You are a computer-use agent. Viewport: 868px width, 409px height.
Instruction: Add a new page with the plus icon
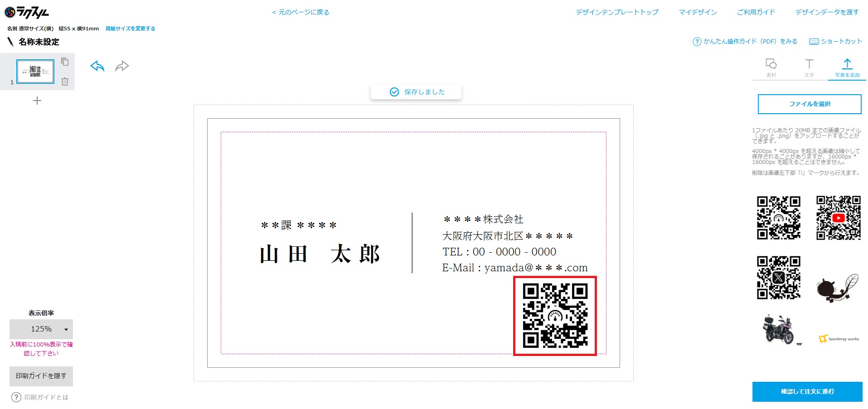click(37, 101)
